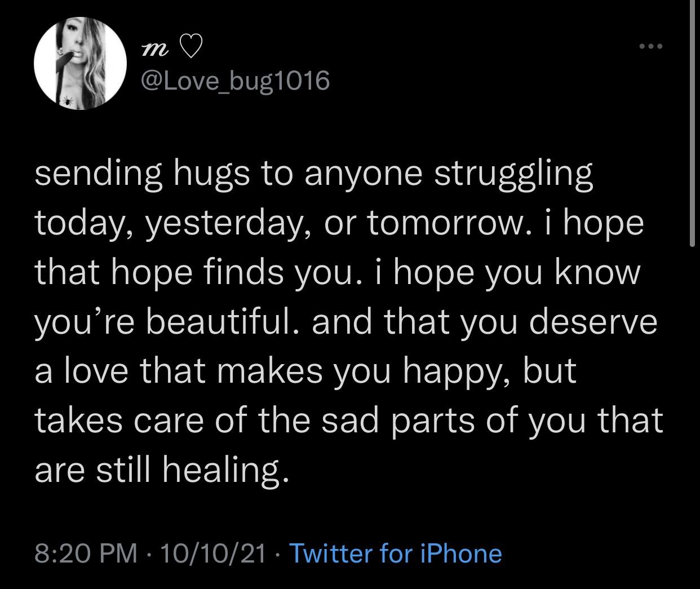Open the tweet options ellipsis menu
Screen dimensions: 700x589
(647, 47)
